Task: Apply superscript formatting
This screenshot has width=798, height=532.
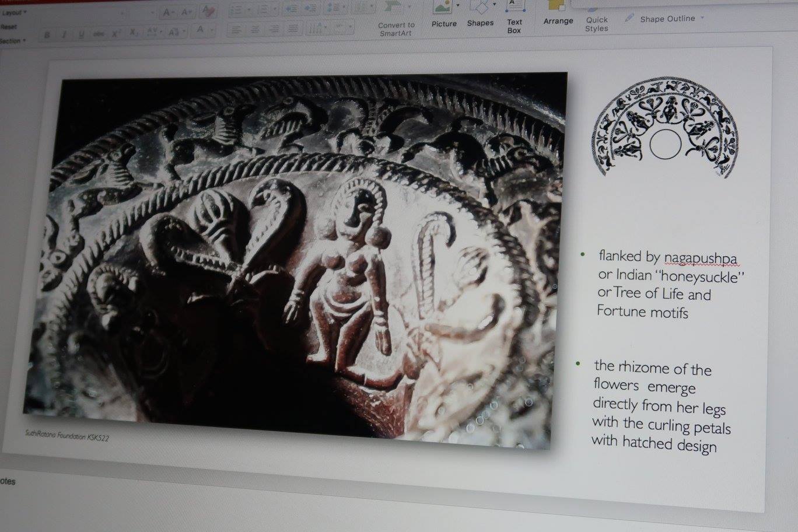Action: tap(116, 34)
